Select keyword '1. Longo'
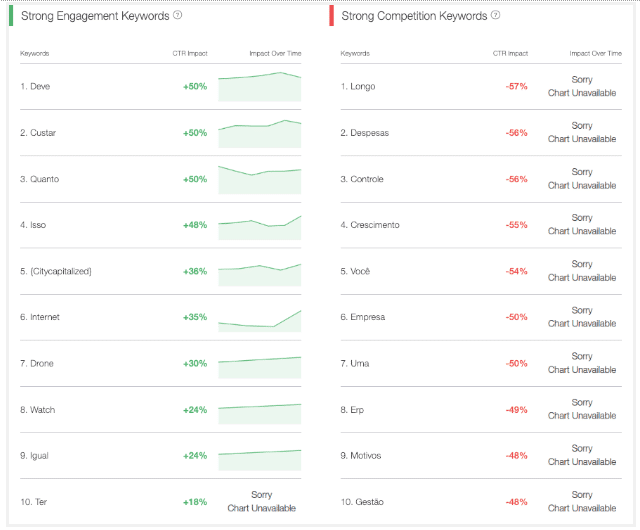 tap(358, 87)
